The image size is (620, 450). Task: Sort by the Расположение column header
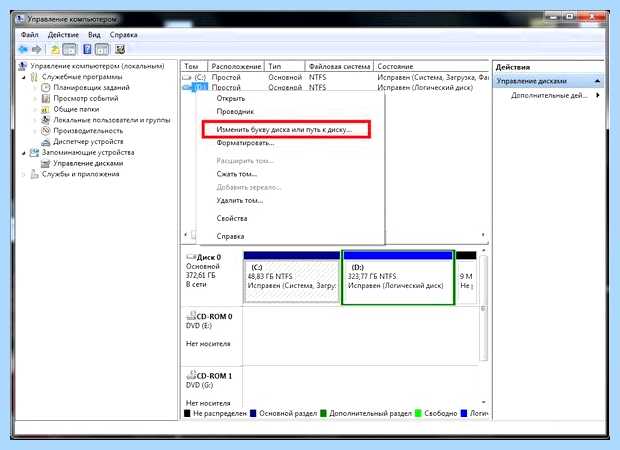click(x=236, y=66)
